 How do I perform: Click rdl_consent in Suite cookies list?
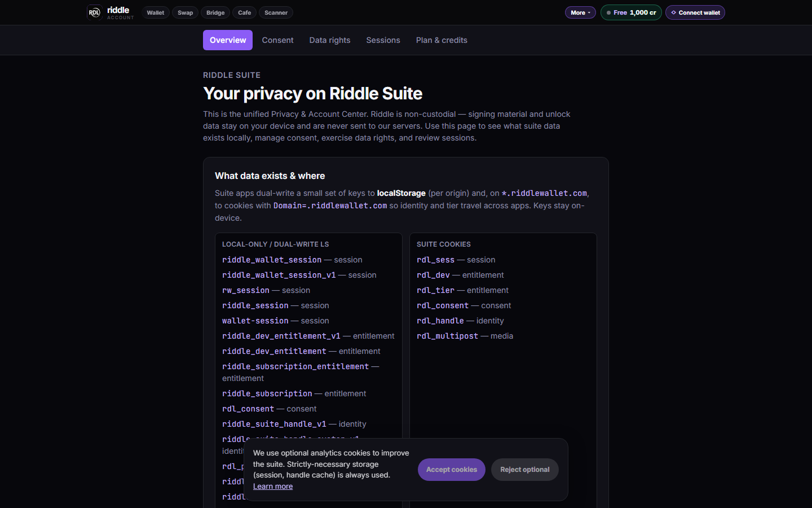pyautogui.click(x=443, y=305)
